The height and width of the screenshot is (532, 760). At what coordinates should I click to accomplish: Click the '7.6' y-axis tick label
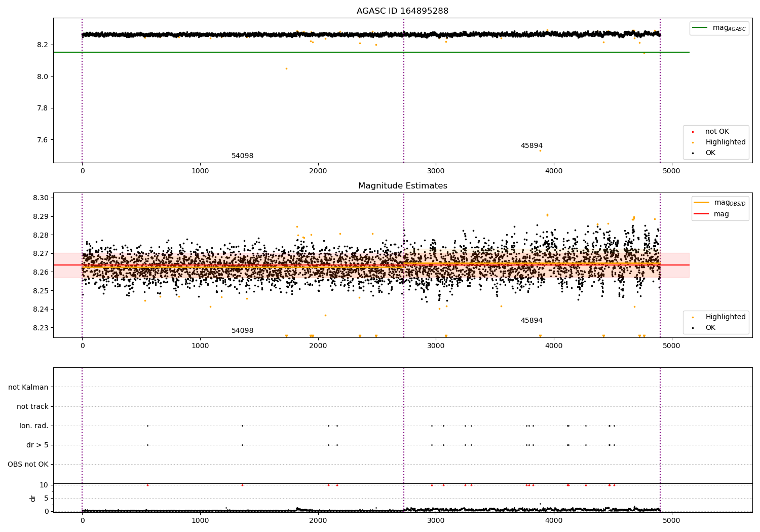43,140
